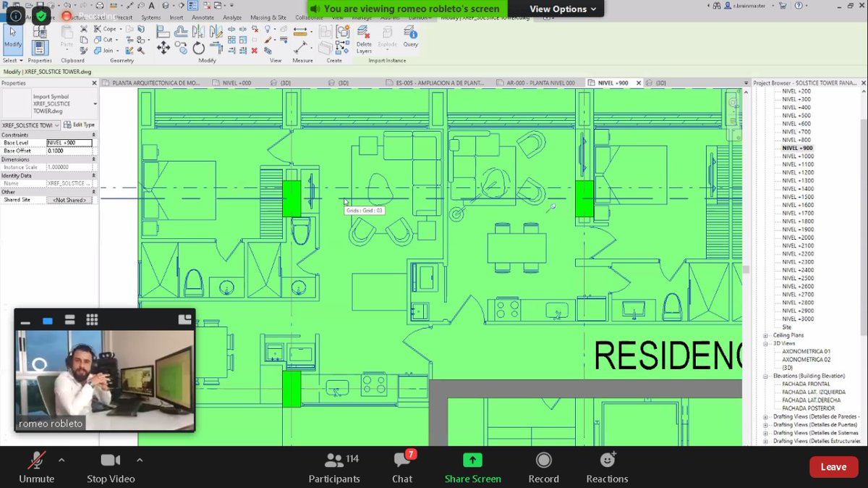Click the Explode import instance icon
This screenshot has width=868, height=488.
[x=387, y=36]
